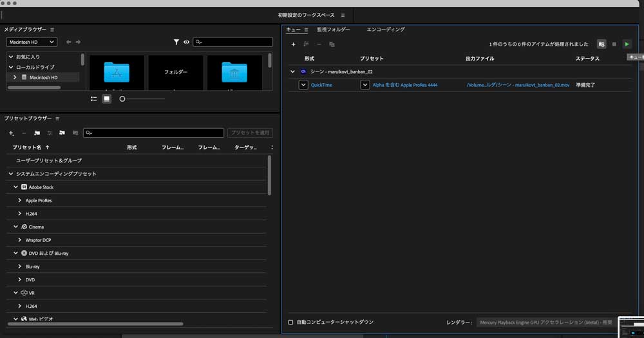The width and height of the screenshot is (644, 338).
Task: Open the Library folder thumbnail with columns icon
Action: tap(234, 72)
